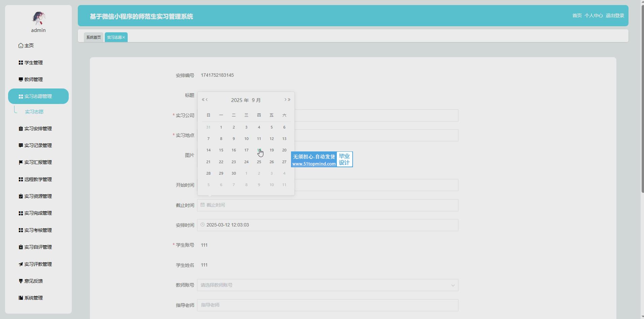Select September 25 in the calendar

259,162
